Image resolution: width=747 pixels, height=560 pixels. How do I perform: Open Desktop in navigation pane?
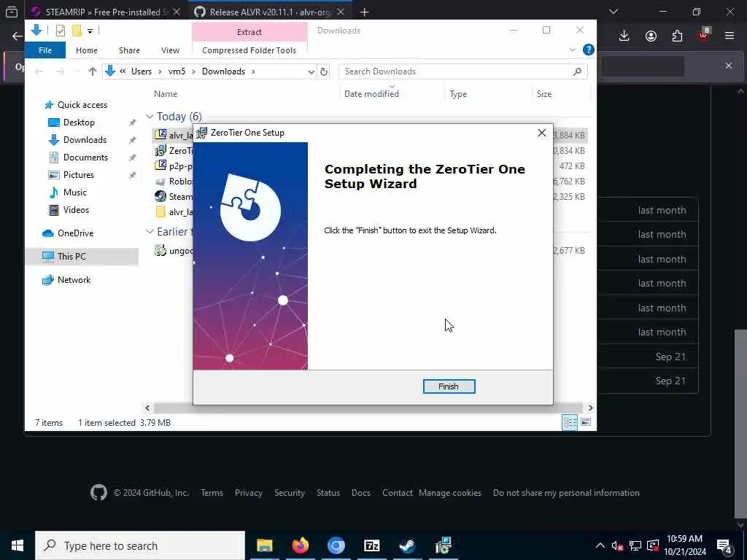tap(79, 122)
